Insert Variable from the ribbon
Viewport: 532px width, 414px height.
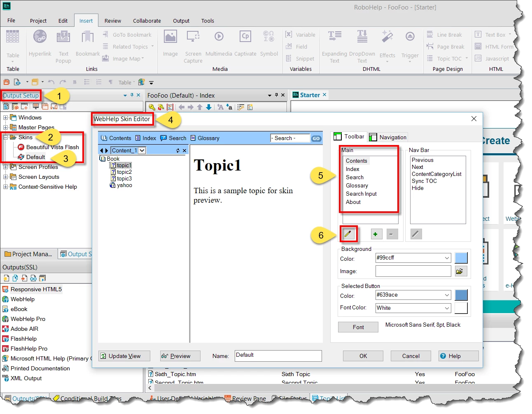click(301, 35)
